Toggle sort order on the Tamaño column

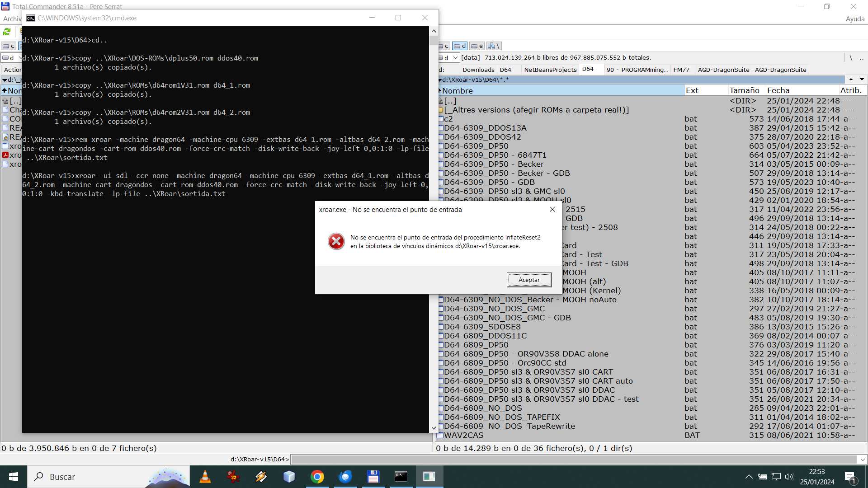point(745,90)
